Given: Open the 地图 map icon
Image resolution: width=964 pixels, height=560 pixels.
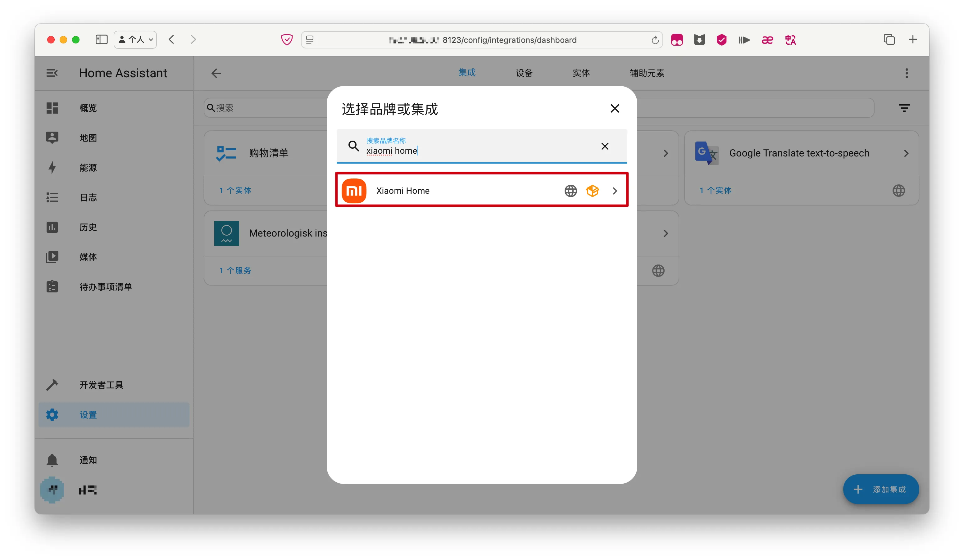Looking at the screenshot, I should 52,138.
